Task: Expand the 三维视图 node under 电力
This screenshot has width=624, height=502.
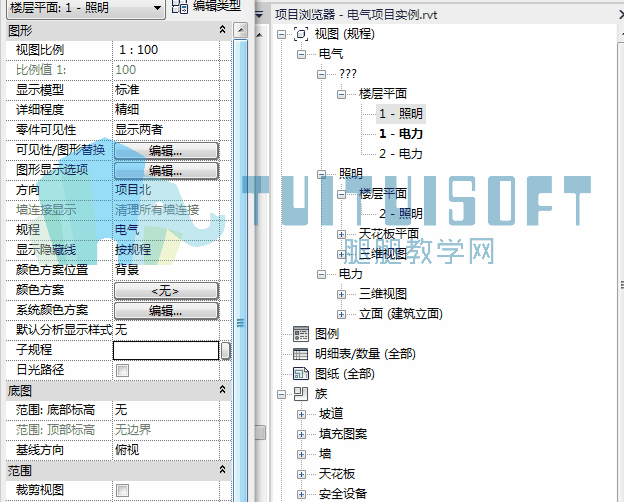Action: (341, 295)
